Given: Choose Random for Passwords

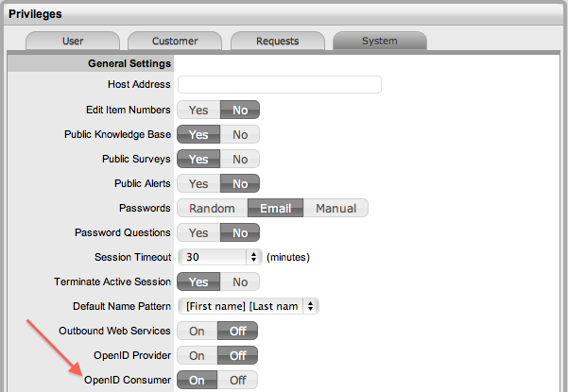Looking at the screenshot, I should [x=212, y=208].
